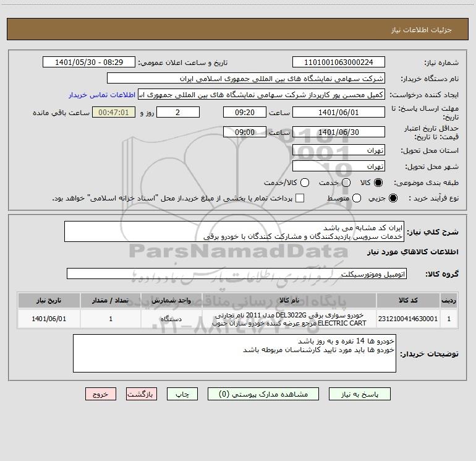This screenshot has width=476, height=461.
Task: Click the request number field 1101001063000224
Action: (x=339, y=62)
